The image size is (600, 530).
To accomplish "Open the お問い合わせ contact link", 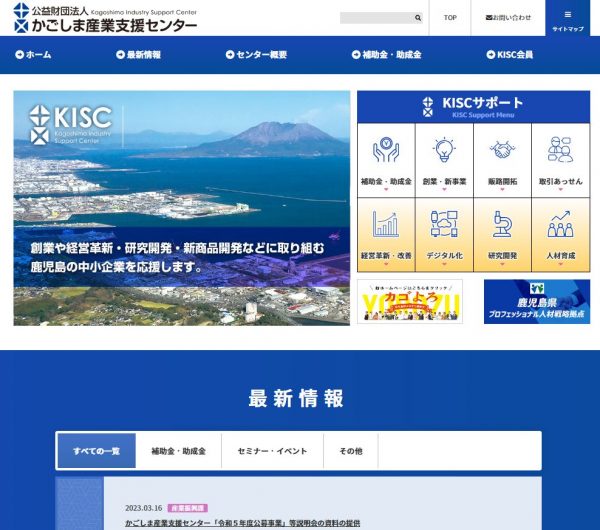I will pyautogui.click(x=508, y=18).
